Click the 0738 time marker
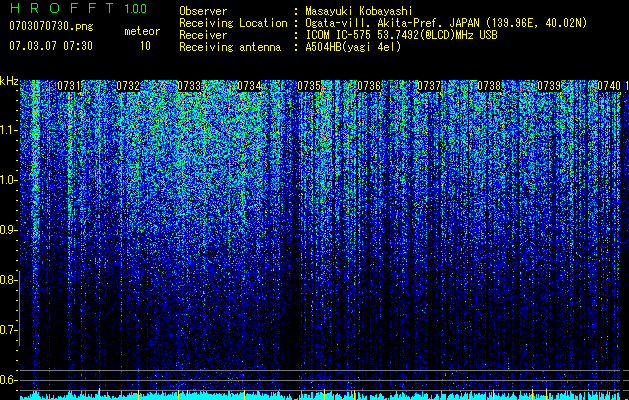The image size is (629, 400). [489, 86]
